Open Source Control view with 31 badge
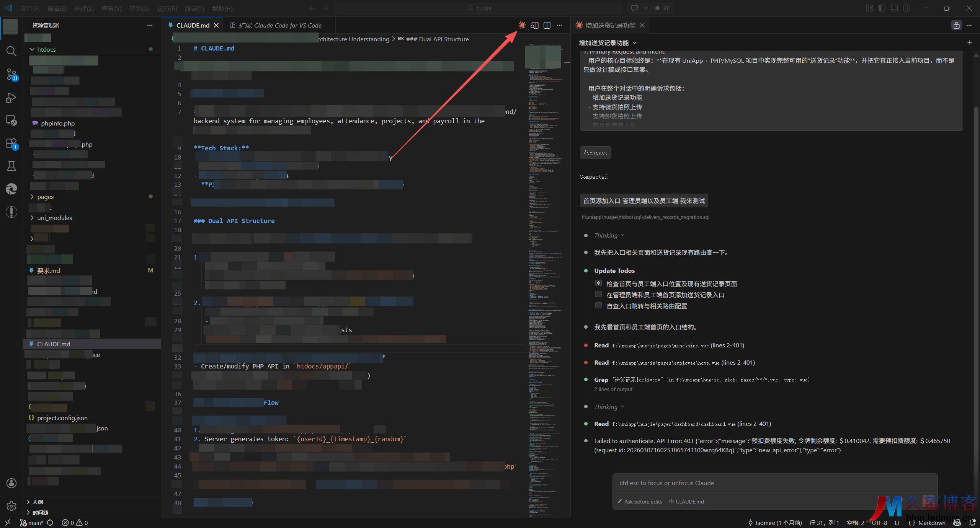The image size is (980, 528). [11, 74]
